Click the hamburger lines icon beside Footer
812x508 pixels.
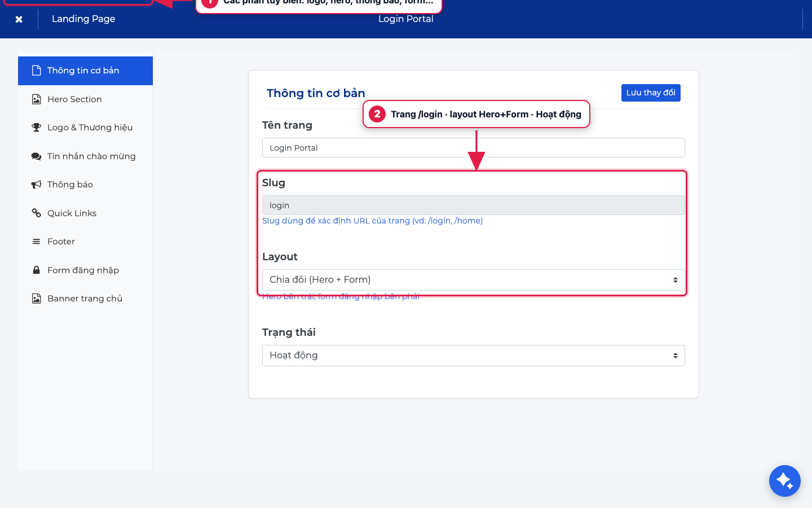[x=37, y=242]
